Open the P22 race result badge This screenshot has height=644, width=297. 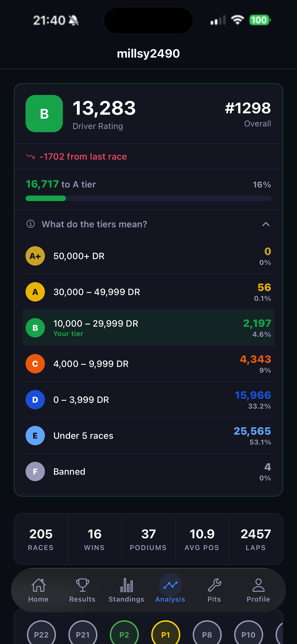tap(41, 632)
